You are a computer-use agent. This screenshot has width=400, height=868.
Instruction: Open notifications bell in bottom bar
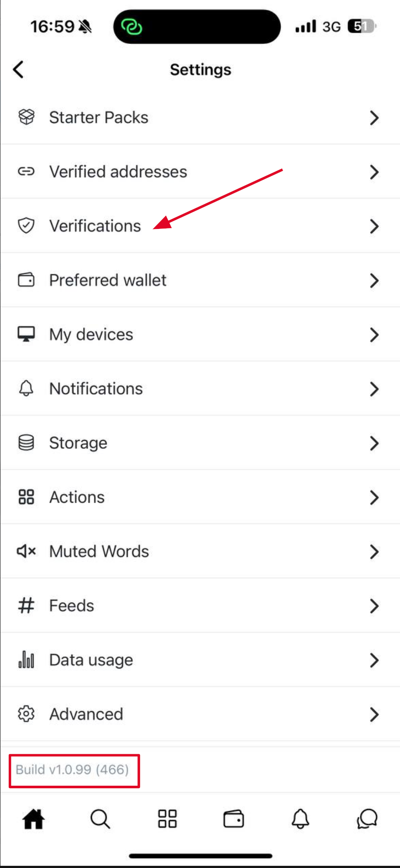click(x=301, y=819)
